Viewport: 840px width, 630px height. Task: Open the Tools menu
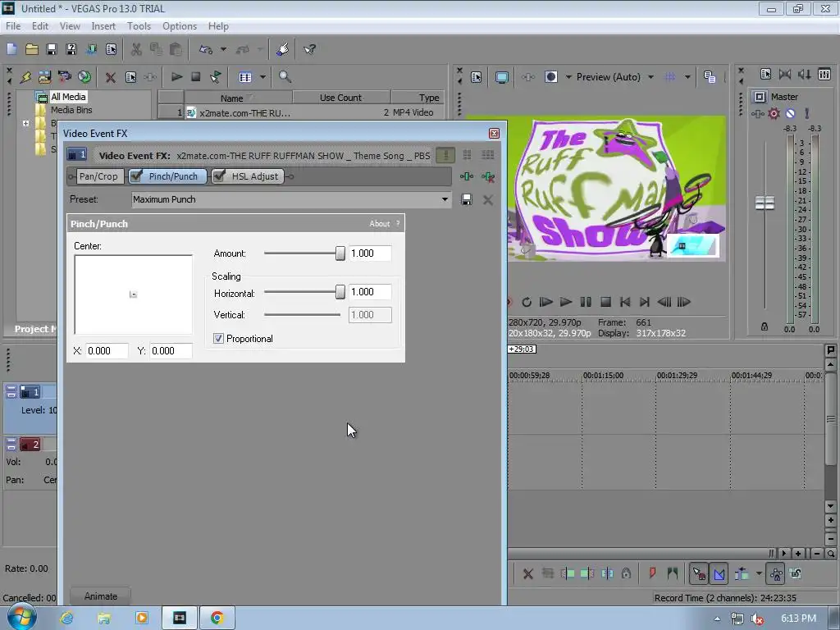pos(139,25)
